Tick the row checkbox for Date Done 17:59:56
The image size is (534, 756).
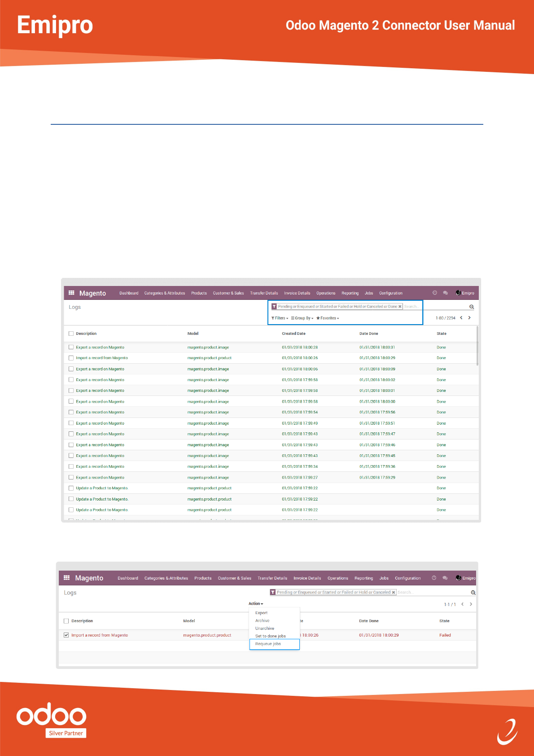tap(71, 412)
